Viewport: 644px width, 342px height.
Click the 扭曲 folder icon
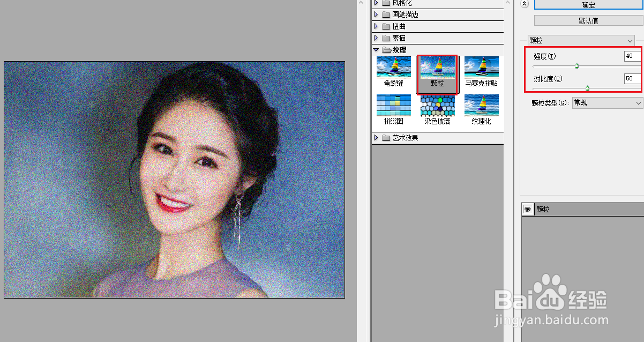point(386,26)
